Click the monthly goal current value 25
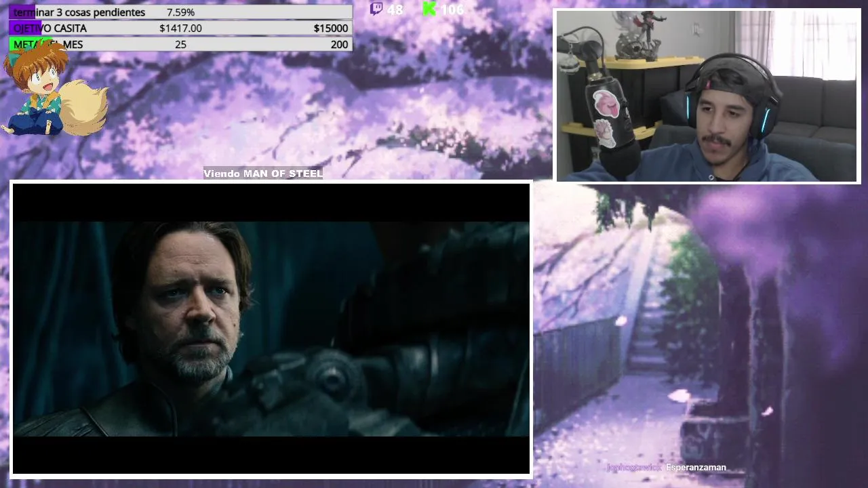 (180, 44)
